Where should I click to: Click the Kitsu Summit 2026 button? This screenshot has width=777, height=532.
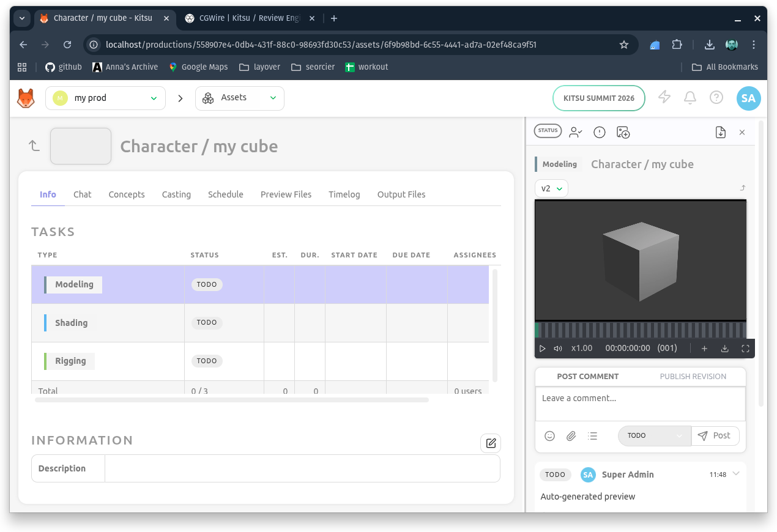point(598,98)
